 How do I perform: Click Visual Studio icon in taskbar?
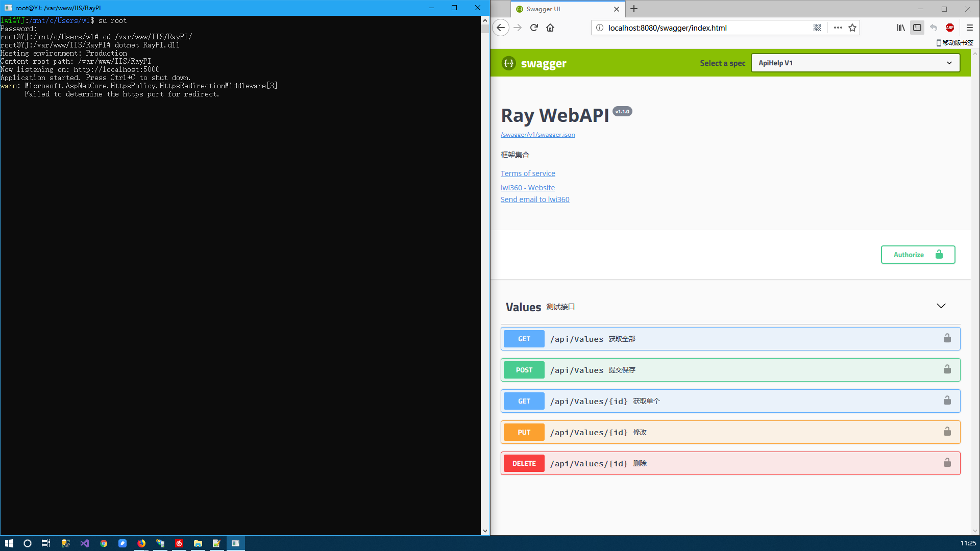[x=85, y=543]
